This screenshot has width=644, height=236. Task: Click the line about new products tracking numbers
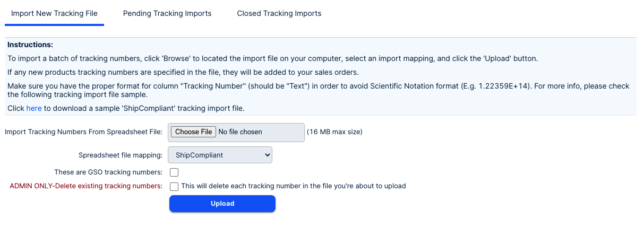coord(183,72)
